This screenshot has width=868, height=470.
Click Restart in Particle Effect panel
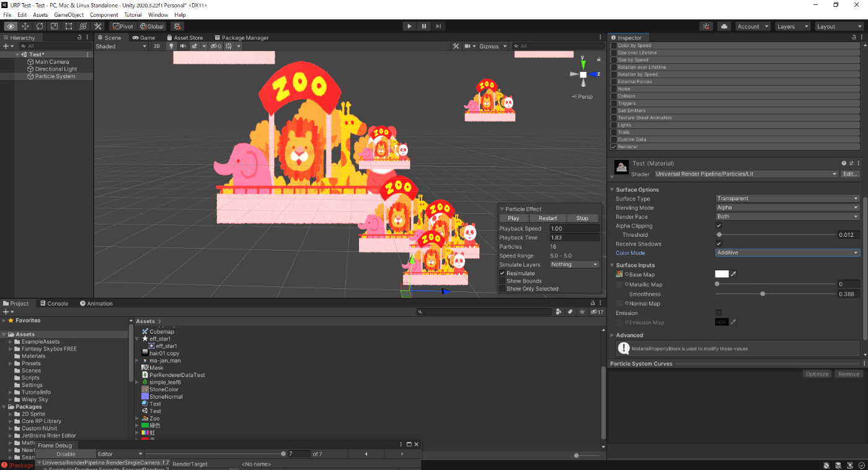548,218
